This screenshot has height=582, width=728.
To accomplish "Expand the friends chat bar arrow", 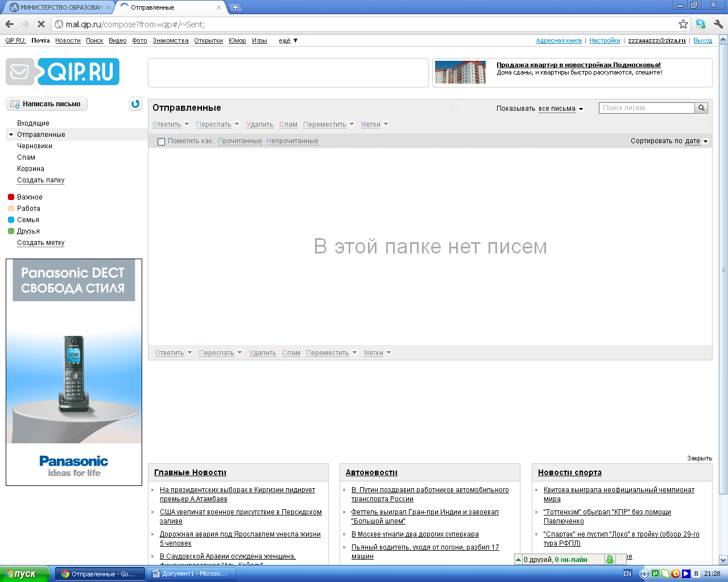I will pyautogui.click(x=518, y=560).
